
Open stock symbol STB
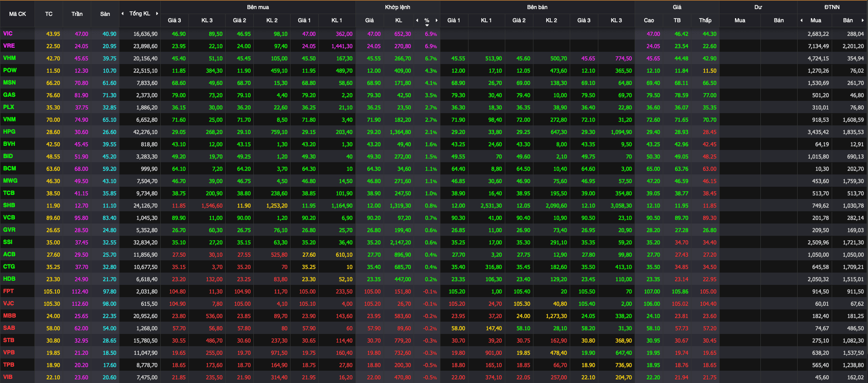click(9, 340)
